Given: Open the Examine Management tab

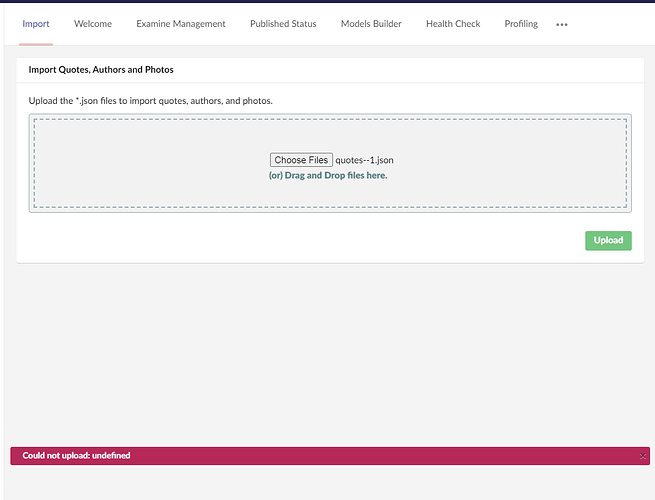Looking at the screenshot, I should click(x=181, y=24).
